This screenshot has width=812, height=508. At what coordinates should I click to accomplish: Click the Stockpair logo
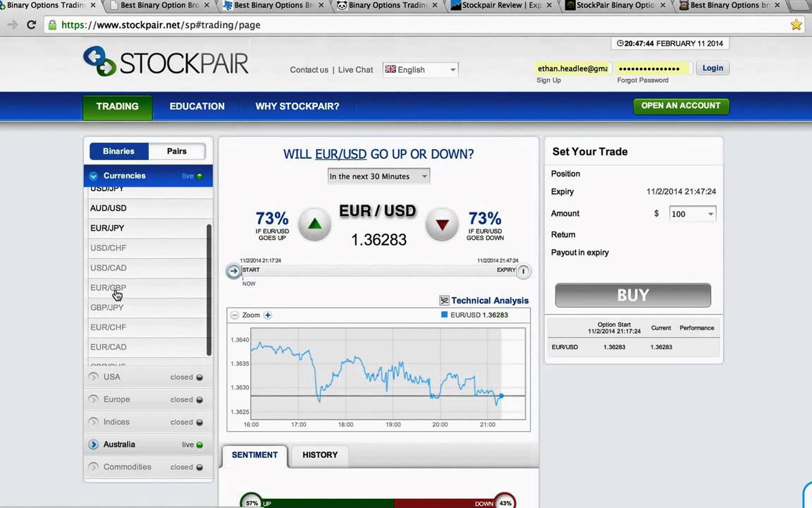pyautogui.click(x=166, y=62)
